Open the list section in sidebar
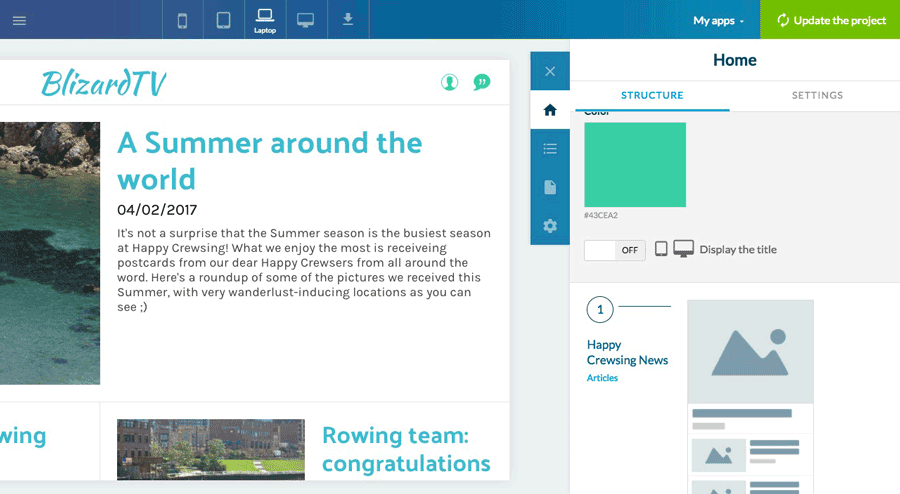The height and width of the screenshot is (494, 900). [x=550, y=149]
